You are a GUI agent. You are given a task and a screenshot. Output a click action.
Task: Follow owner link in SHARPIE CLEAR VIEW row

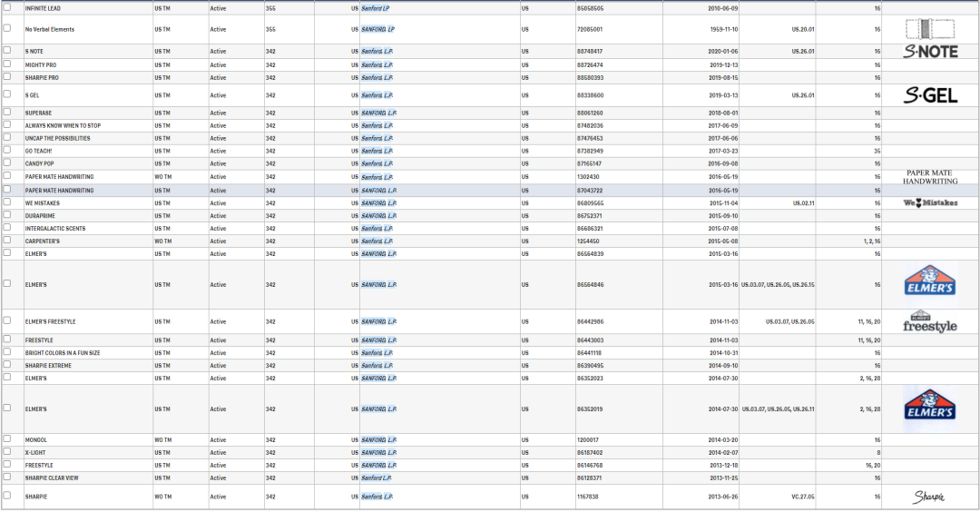[x=377, y=478]
